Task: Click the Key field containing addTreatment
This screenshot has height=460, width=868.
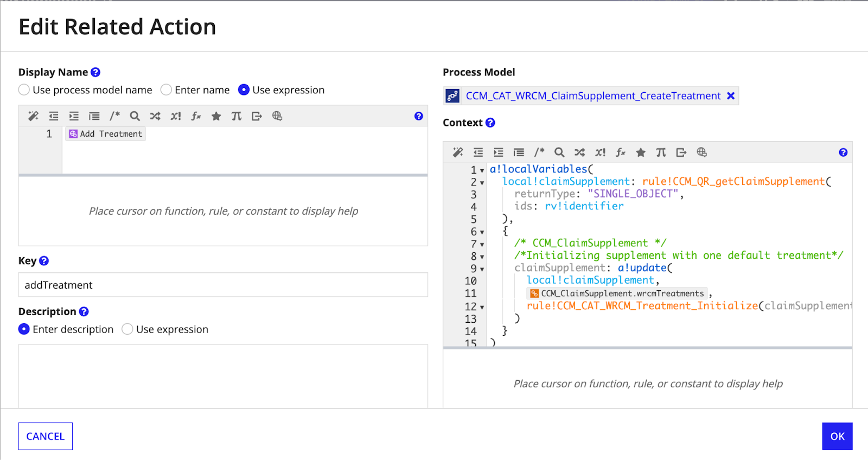Action: [223, 285]
